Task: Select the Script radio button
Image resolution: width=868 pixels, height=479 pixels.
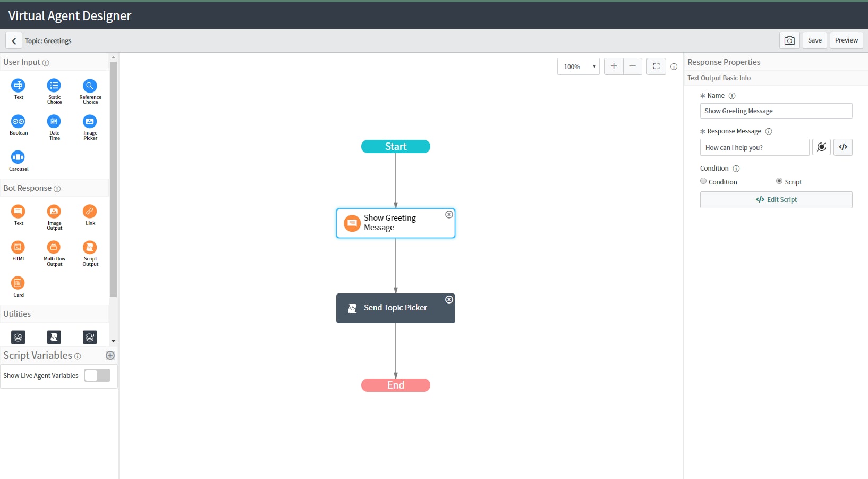Action: click(779, 181)
